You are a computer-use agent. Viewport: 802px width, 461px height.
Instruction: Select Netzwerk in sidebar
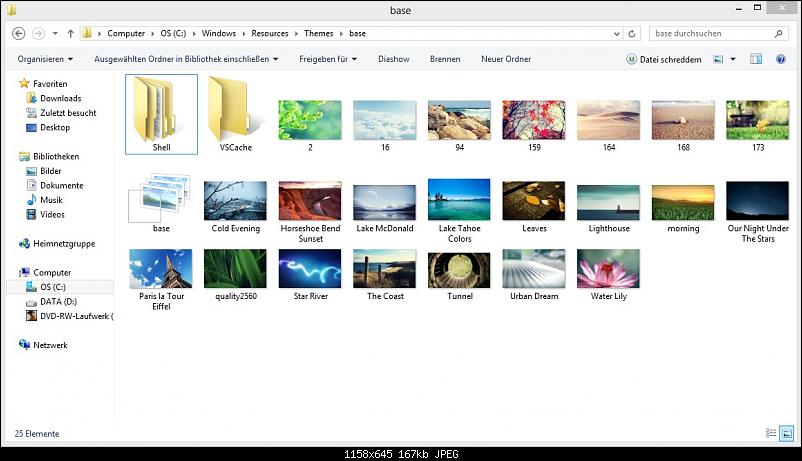click(43, 345)
